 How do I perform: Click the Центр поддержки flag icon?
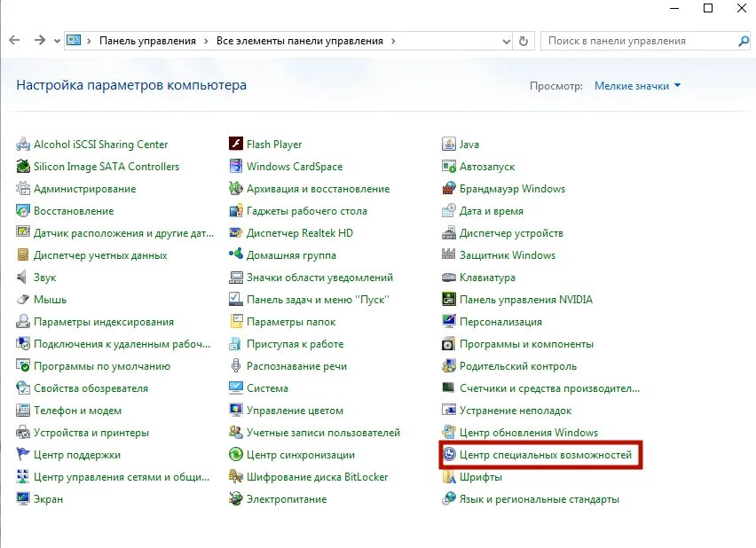tap(23, 455)
